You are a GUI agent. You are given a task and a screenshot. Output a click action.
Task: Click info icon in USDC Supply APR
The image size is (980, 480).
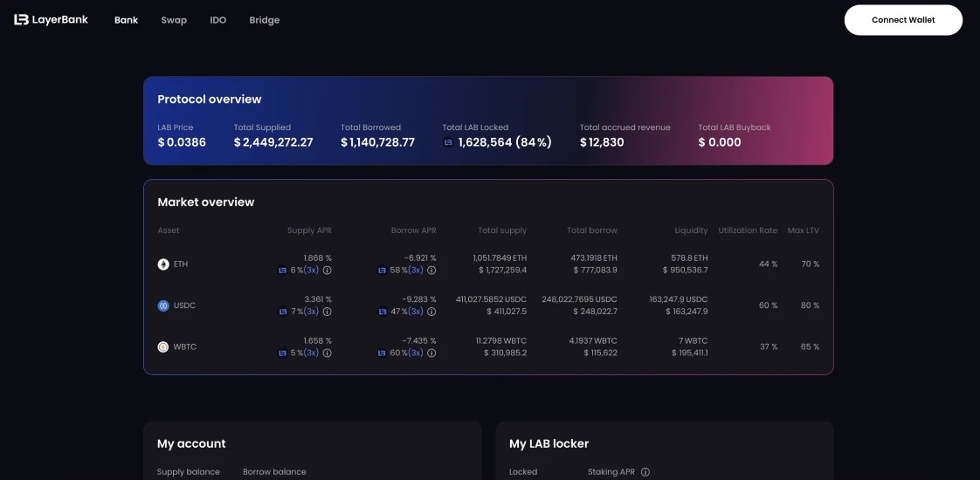327,312
